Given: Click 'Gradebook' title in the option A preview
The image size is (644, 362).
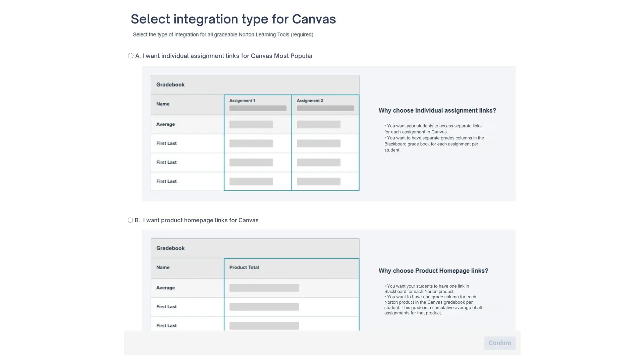Looking at the screenshot, I should [x=170, y=85].
